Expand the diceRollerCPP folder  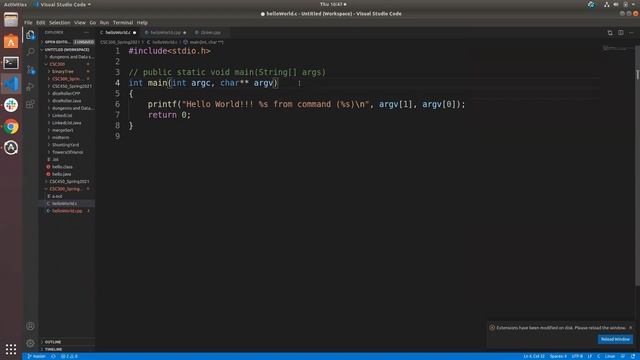pos(66,93)
